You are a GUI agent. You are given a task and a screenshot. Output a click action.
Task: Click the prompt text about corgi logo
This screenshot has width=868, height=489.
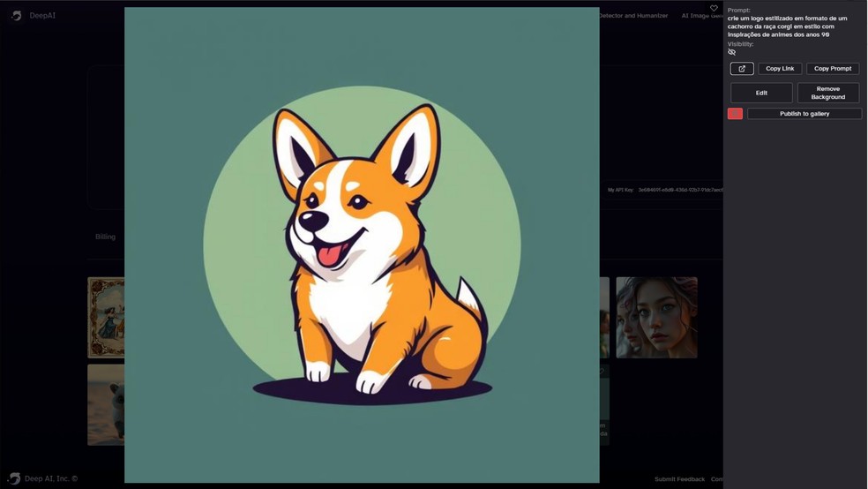pos(787,26)
